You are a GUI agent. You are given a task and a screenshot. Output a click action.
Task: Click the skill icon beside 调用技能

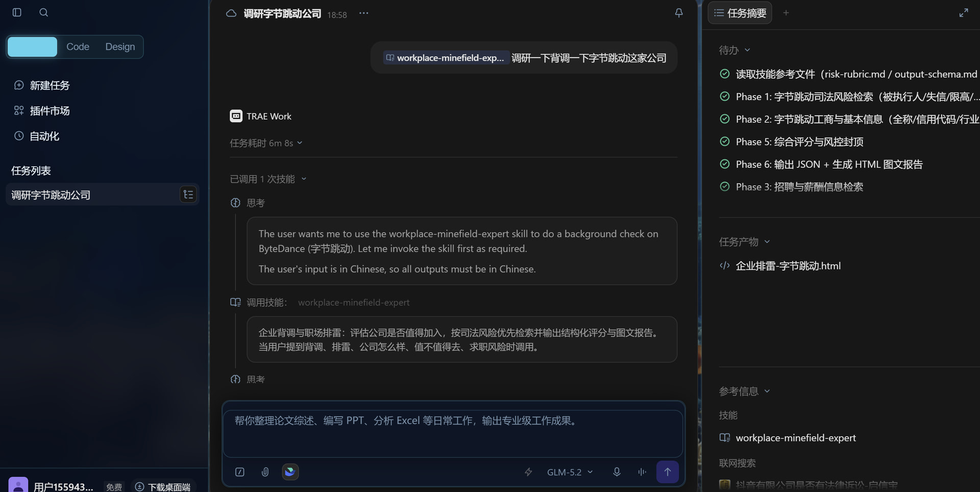tap(235, 302)
